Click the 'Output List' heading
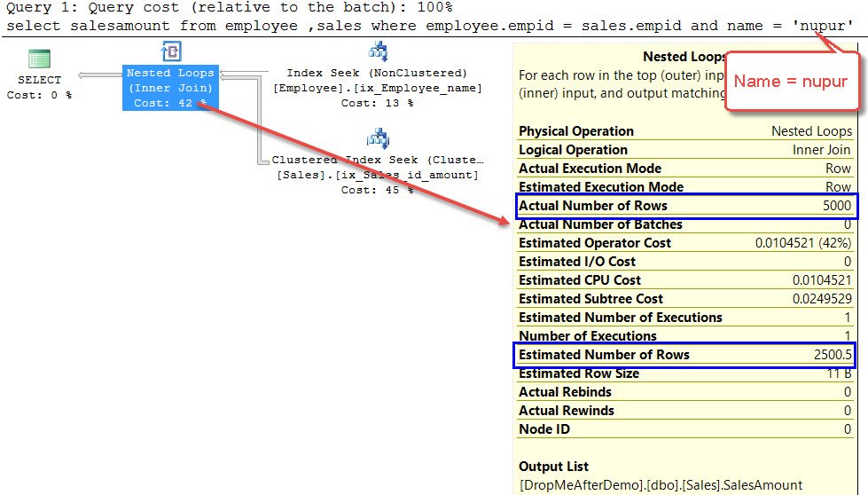This screenshot has height=495, width=868. coord(553,467)
